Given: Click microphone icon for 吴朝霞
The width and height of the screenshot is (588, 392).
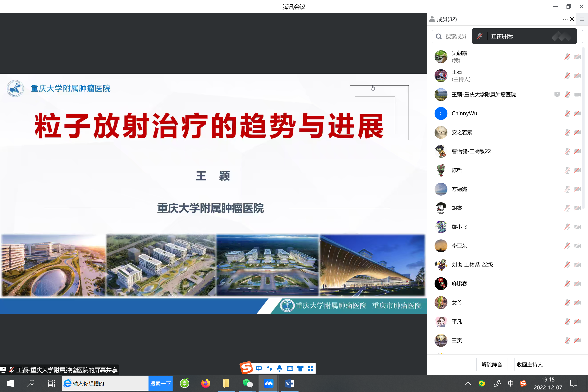Looking at the screenshot, I should coord(567,57).
